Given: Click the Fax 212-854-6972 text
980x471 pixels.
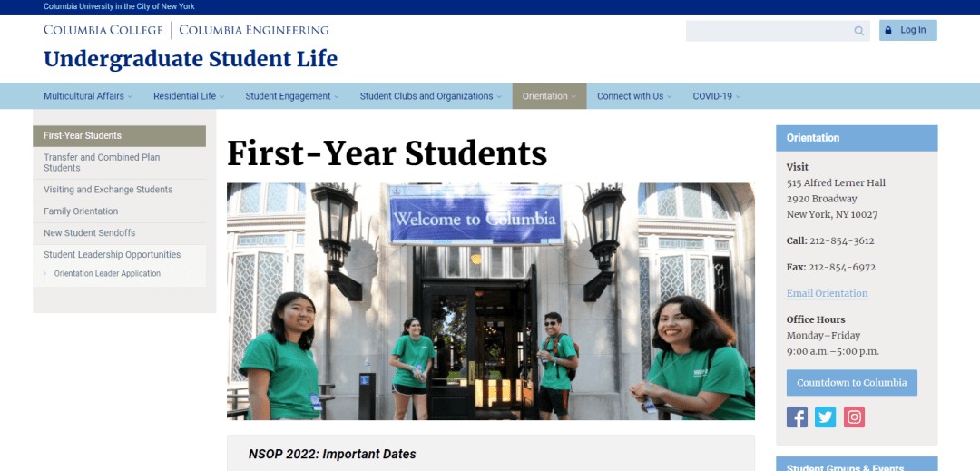Looking at the screenshot, I should [x=830, y=267].
